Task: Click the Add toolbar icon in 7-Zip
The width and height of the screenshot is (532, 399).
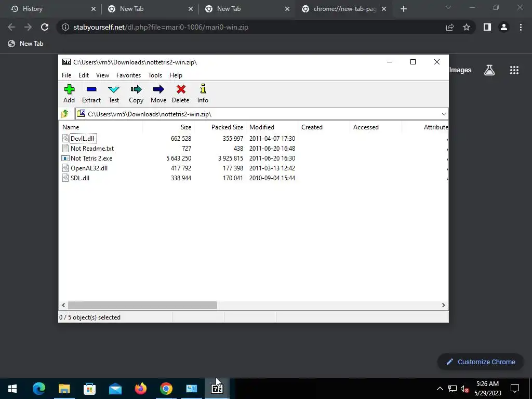Action: pos(69,94)
